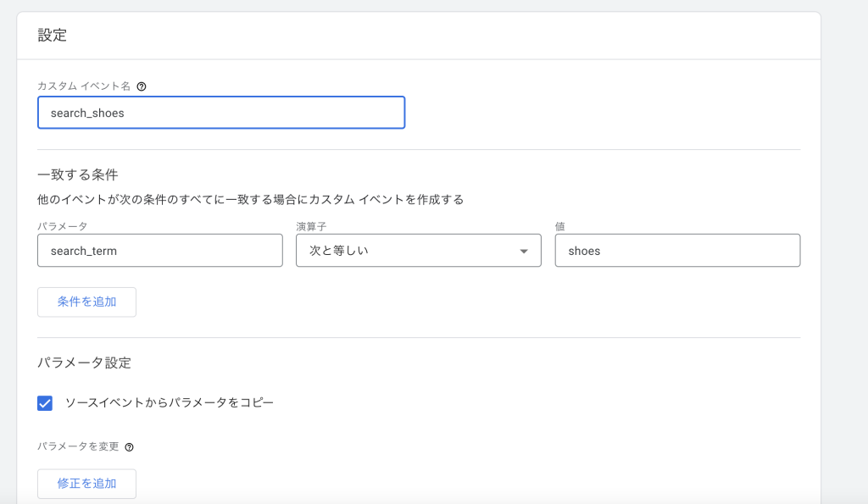Screen dimensions: 868x504
Task: Click the パラメータ設定 section heading
Action: tap(84, 363)
